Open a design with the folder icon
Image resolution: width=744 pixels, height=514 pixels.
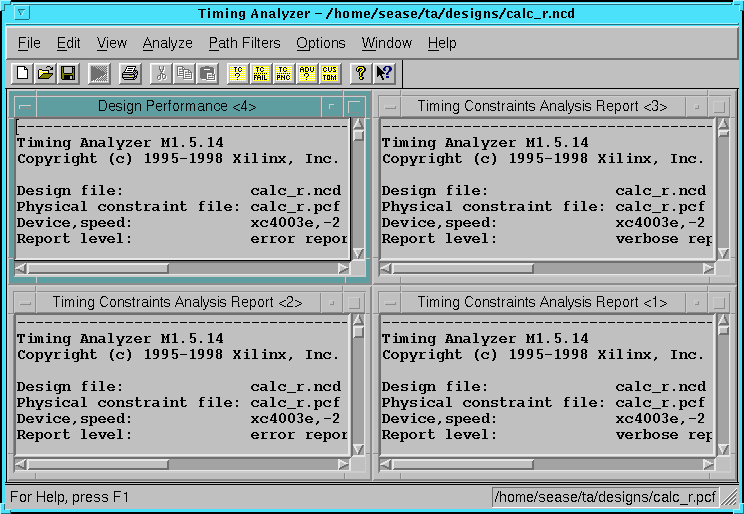(45, 73)
